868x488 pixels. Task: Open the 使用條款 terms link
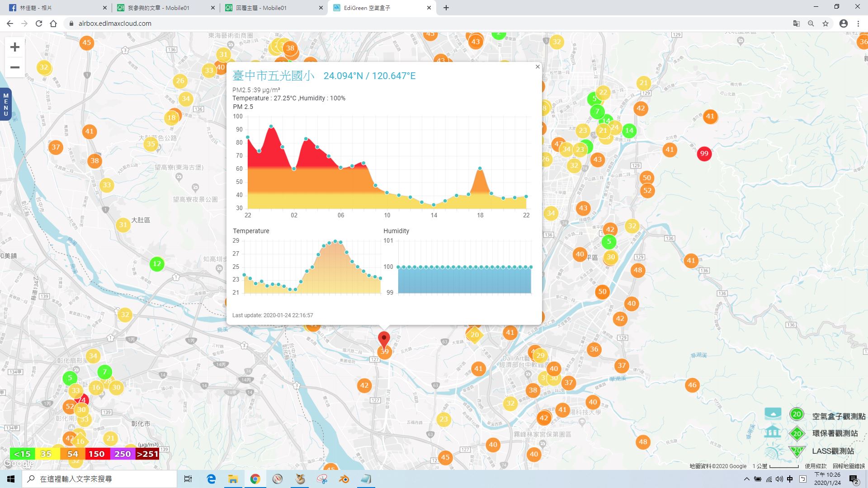coord(816,466)
